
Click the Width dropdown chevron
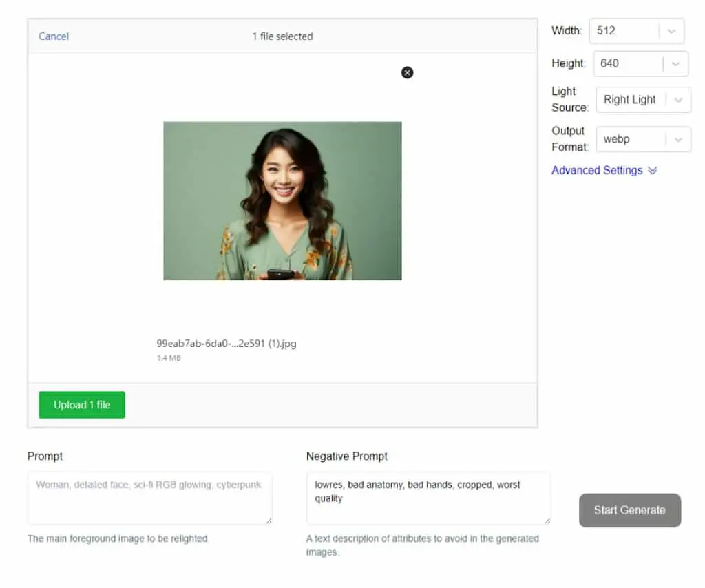671,31
